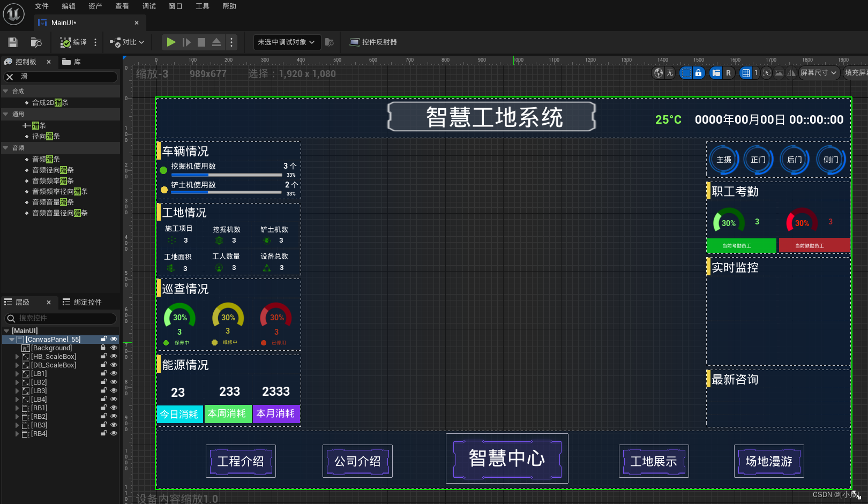868x504 pixels.
Task: Select the LB4 row in hierarchy
Action: click(61, 400)
